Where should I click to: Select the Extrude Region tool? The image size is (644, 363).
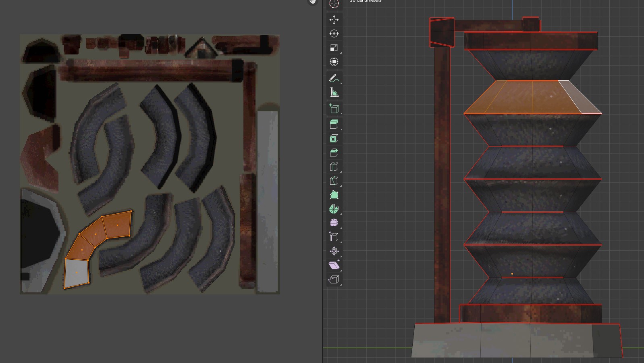[334, 124]
